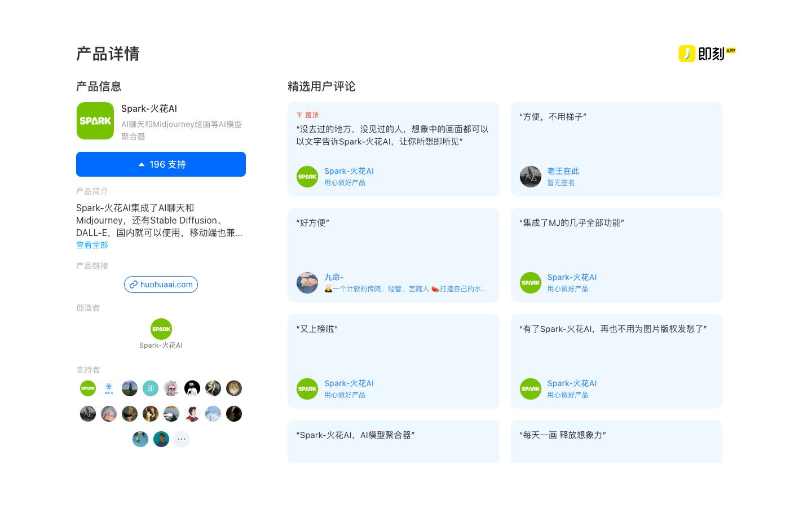
Task: Click the chain link icon in huohuaai.com button
Action: pos(133,284)
